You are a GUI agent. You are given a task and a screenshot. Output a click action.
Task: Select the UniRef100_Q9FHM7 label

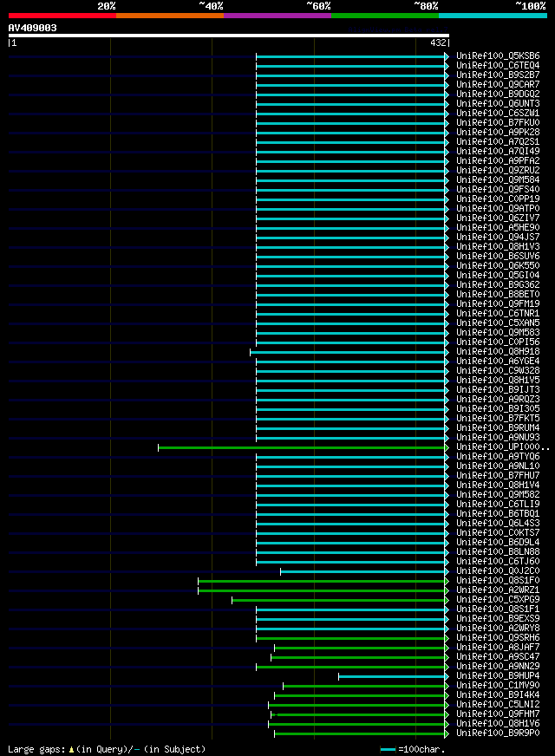pos(498,714)
